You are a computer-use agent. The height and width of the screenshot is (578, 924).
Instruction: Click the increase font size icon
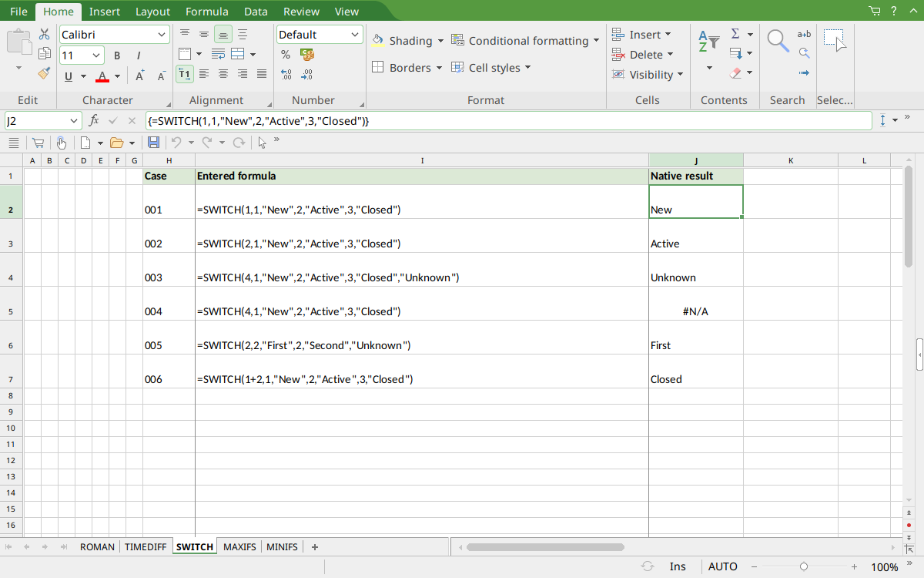[x=140, y=76]
